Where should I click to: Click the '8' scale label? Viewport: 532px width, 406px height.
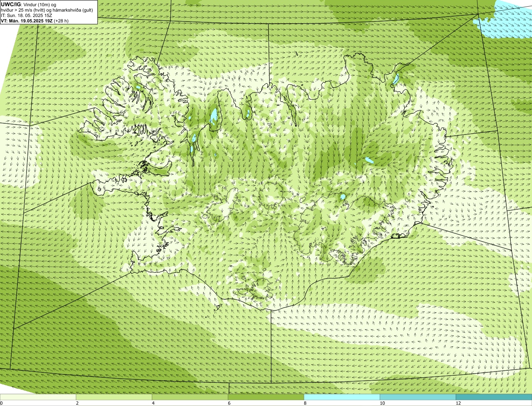pyautogui.click(x=305, y=403)
